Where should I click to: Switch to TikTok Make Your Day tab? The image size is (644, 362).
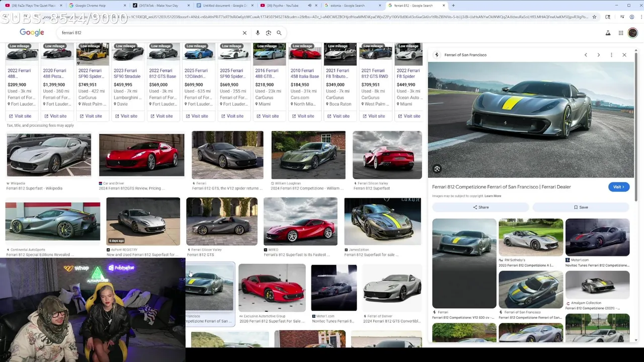click(161, 6)
